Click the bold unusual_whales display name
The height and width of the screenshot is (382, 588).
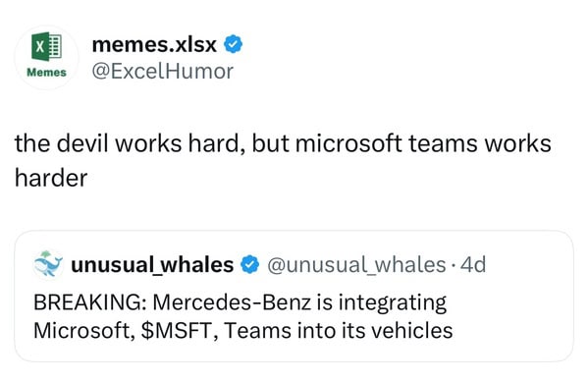point(152,265)
